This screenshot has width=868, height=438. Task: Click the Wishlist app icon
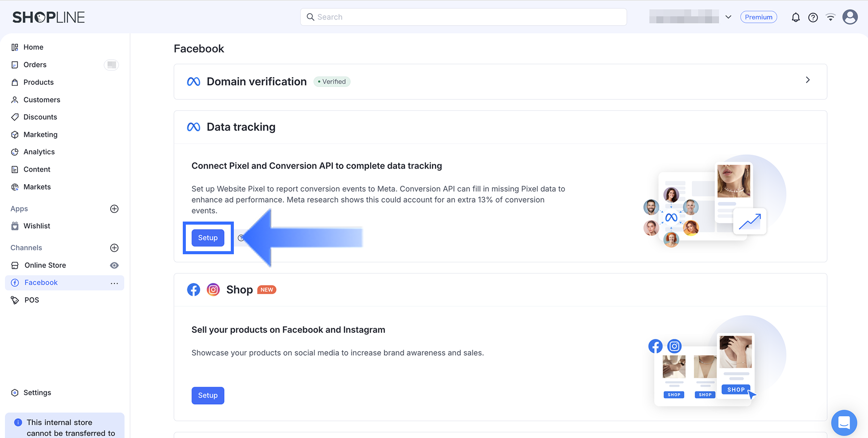tap(15, 226)
